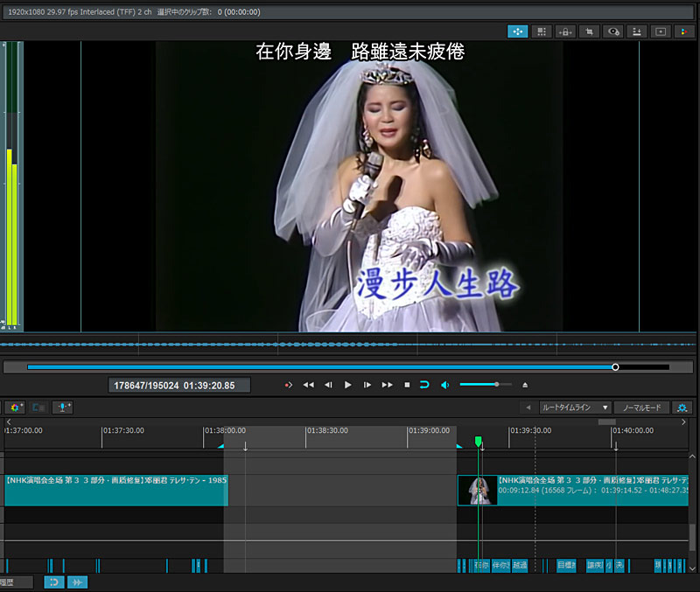The image size is (700, 592).
Task: Select the 目標 subtitle clip
Action: click(566, 566)
